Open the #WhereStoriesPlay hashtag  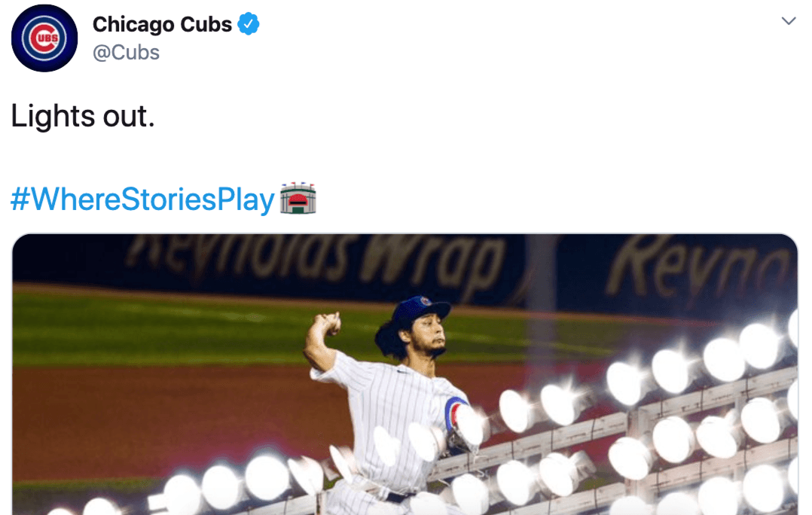(142, 200)
